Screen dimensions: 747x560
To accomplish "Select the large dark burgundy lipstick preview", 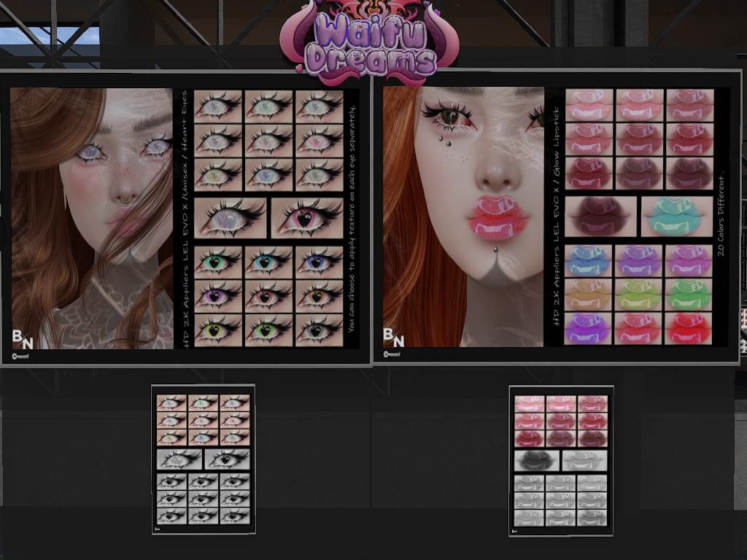I will tap(601, 216).
